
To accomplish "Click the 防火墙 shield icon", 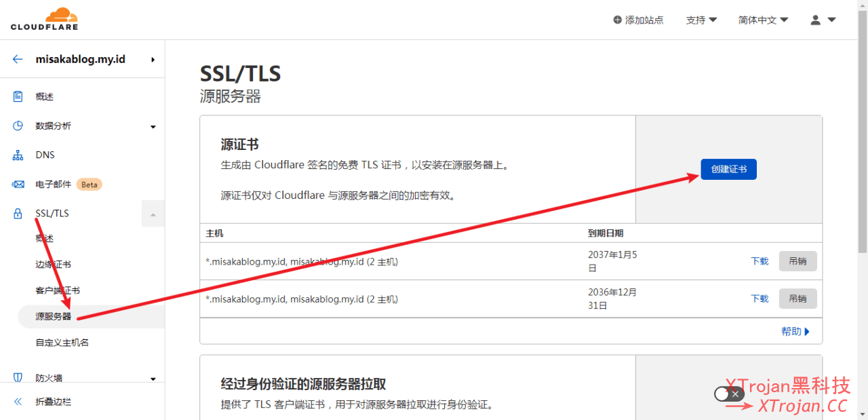I will tap(18, 378).
